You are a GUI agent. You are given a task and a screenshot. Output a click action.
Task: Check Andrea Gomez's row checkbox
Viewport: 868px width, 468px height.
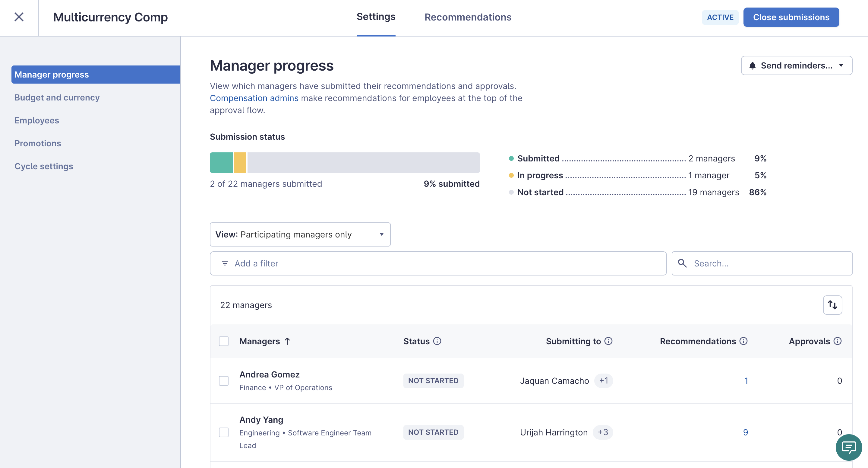[x=224, y=381]
